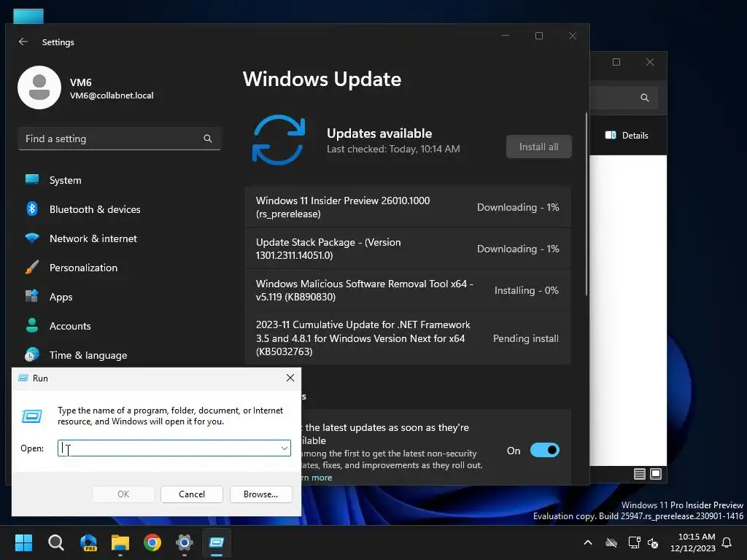Click the Time & language globe icon

pyautogui.click(x=32, y=354)
